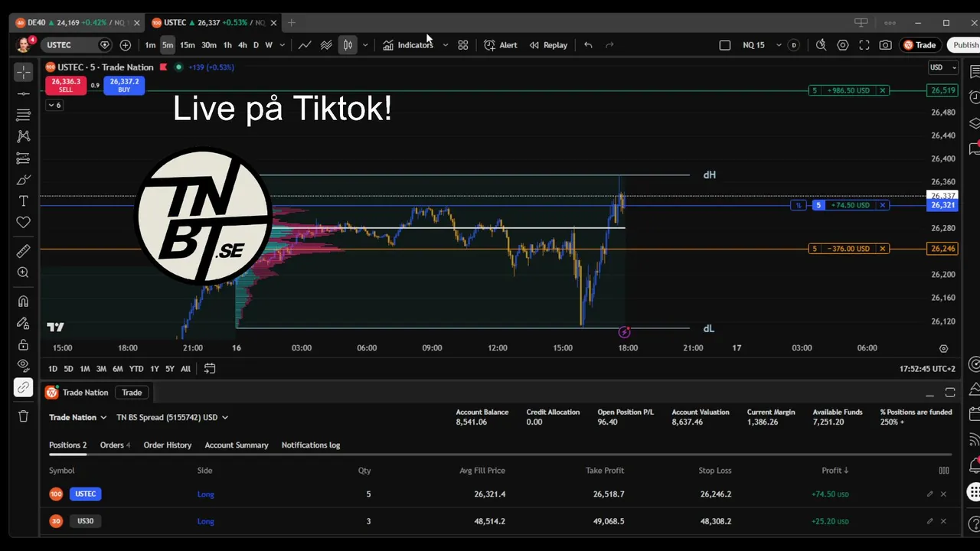The height and width of the screenshot is (551, 980).
Task: Open the patterns drawing tool
Action: point(24,136)
